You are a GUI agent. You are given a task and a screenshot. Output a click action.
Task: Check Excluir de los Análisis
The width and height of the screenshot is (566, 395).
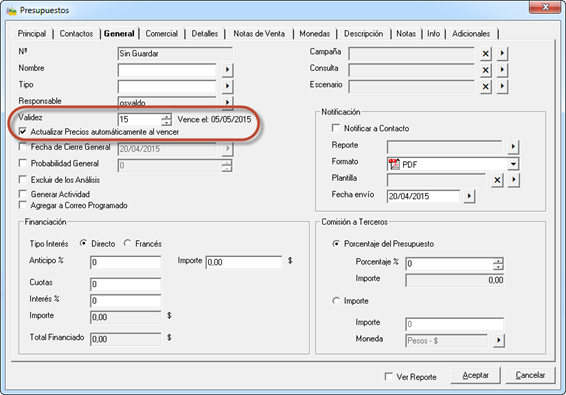[23, 179]
